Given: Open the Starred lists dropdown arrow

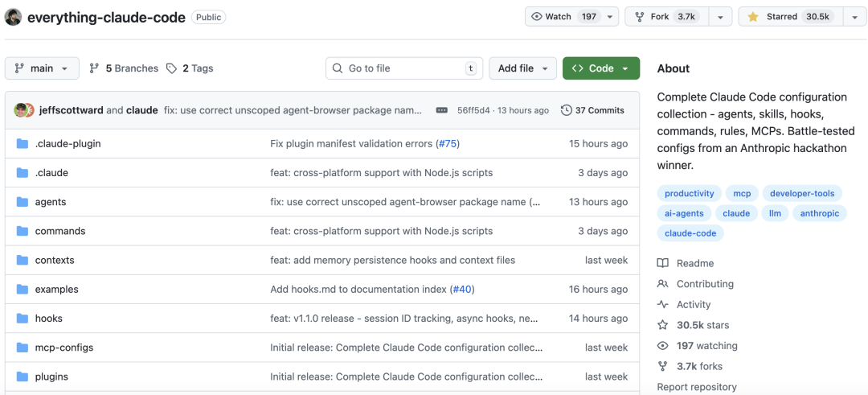Looking at the screenshot, I should [854, 17].
